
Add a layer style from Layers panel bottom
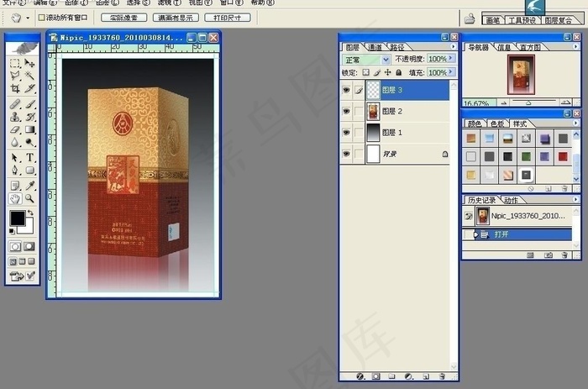(x=360, y=376)
